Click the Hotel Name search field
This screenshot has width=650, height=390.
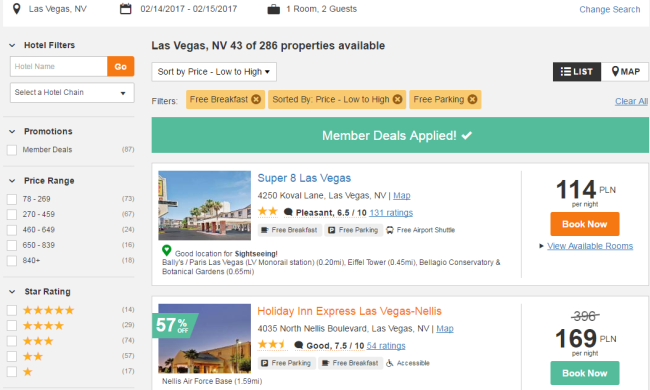[59, 66]
